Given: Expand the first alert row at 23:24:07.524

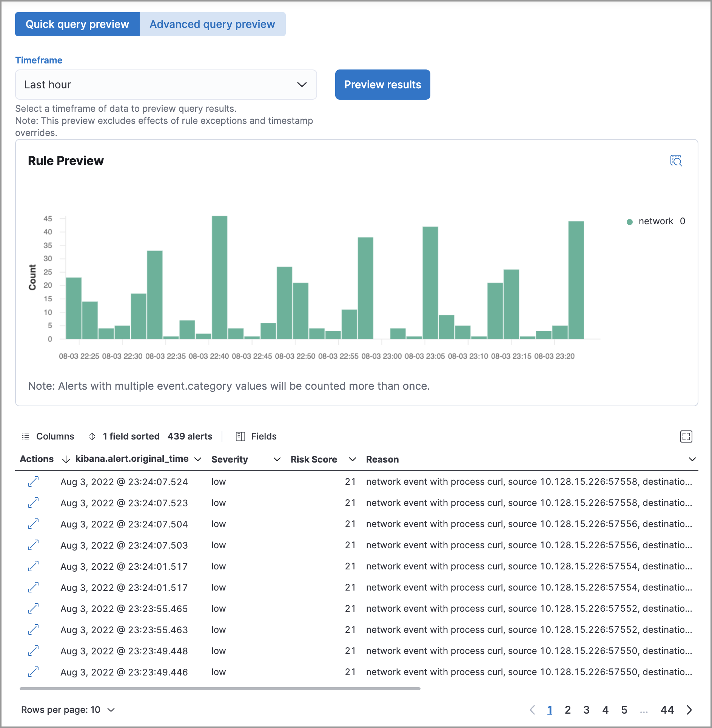Looking at the screenshot, I should (33, 482).
